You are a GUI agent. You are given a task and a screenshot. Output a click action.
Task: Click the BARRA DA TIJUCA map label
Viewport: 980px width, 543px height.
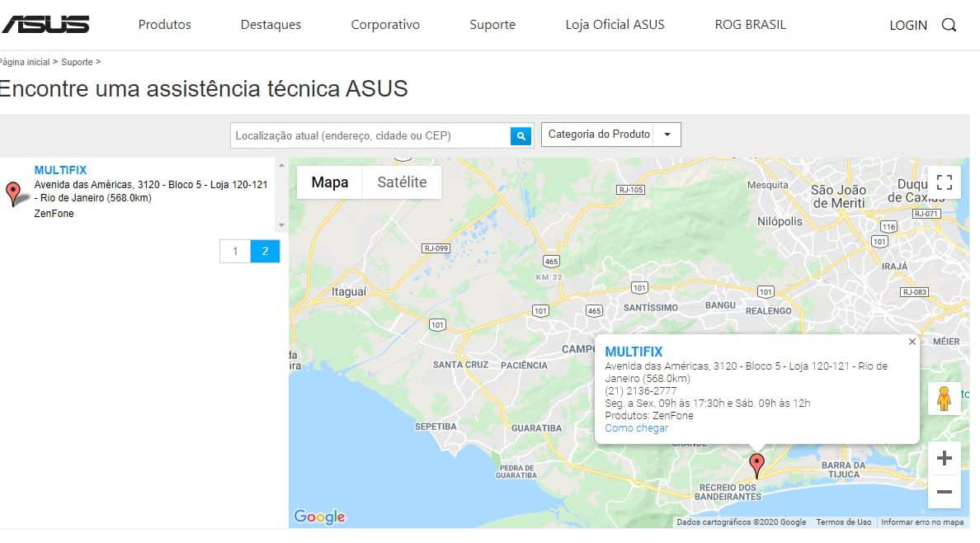pyautogui.click(x=844, y=470)
